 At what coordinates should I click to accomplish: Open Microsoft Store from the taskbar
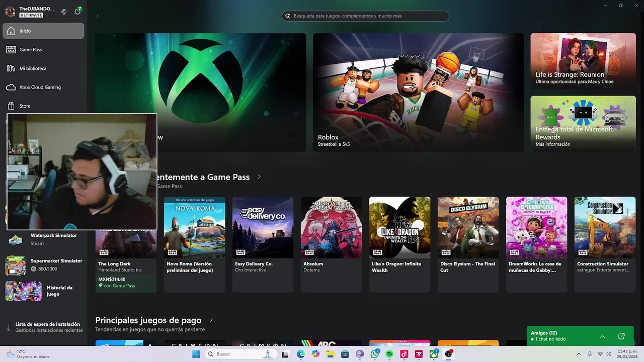(x=345, y=354)
